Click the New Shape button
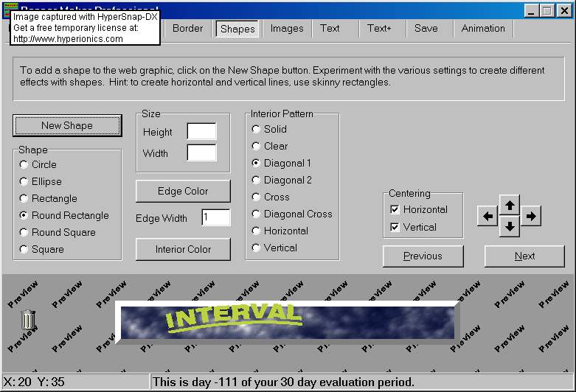576x392 pixels. [x=67, y=125]
